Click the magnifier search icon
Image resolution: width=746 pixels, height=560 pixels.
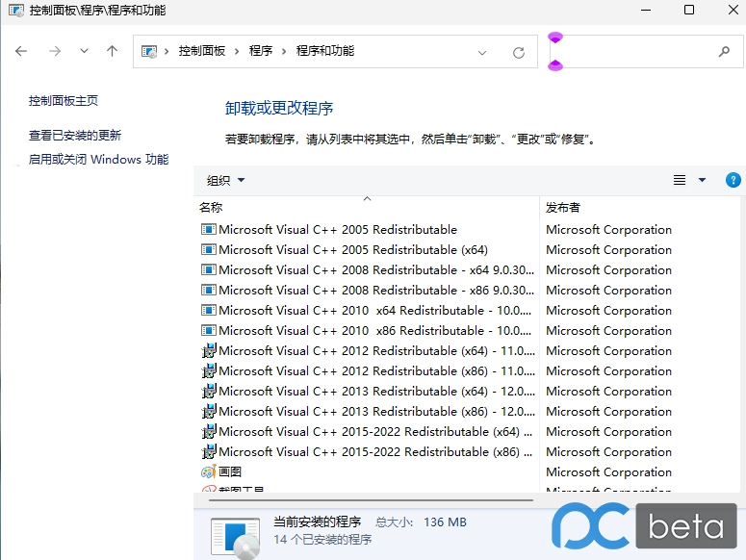click(x=724, y=51)
